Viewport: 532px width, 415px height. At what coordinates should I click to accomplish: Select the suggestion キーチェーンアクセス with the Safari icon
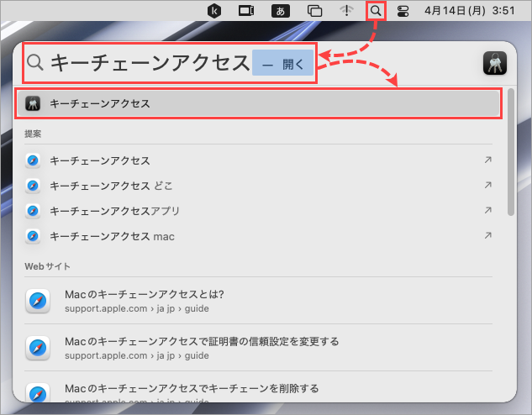[258, 160]
